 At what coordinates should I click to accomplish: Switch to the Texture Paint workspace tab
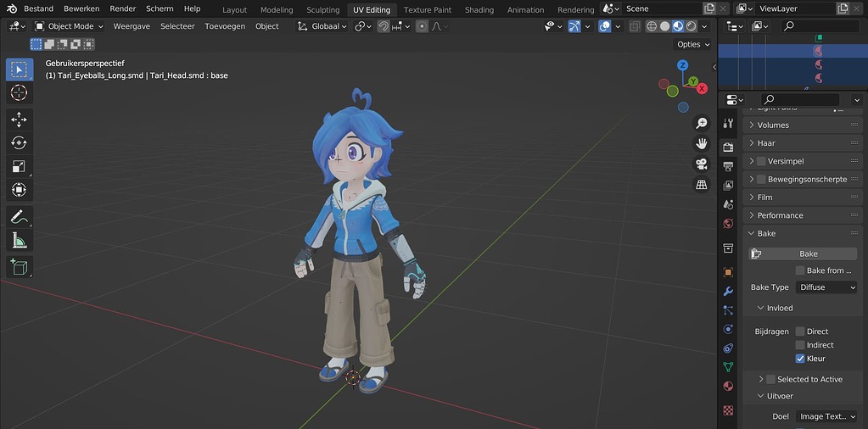(x=428, y=10)
